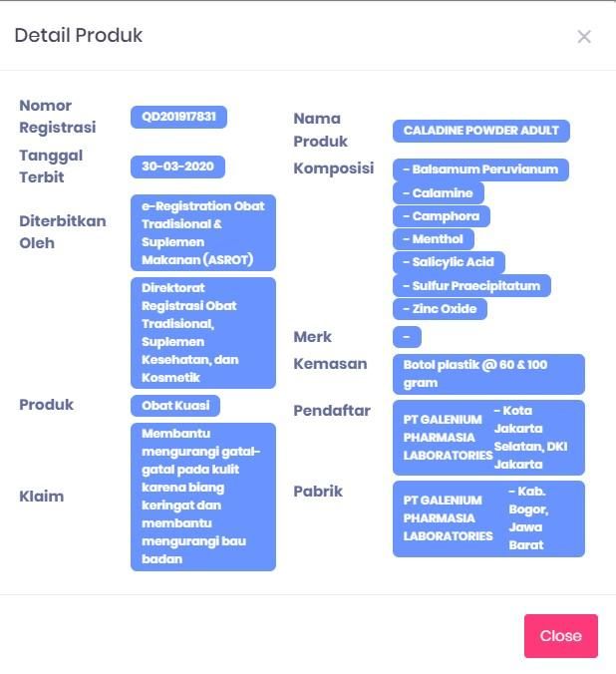616x674 pixels.
Task: Click the Klaim description text badge
Action: click(x=202, y=497)
